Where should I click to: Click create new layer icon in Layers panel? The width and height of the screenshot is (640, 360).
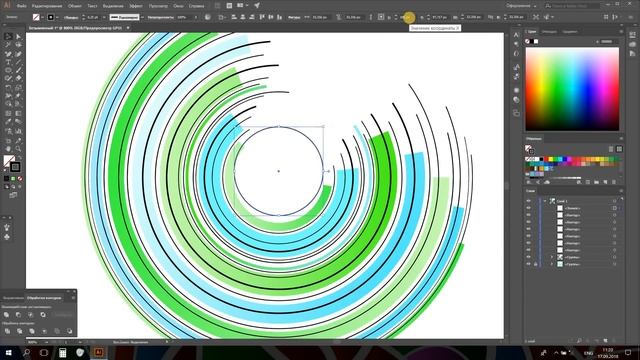coord(605,340)
